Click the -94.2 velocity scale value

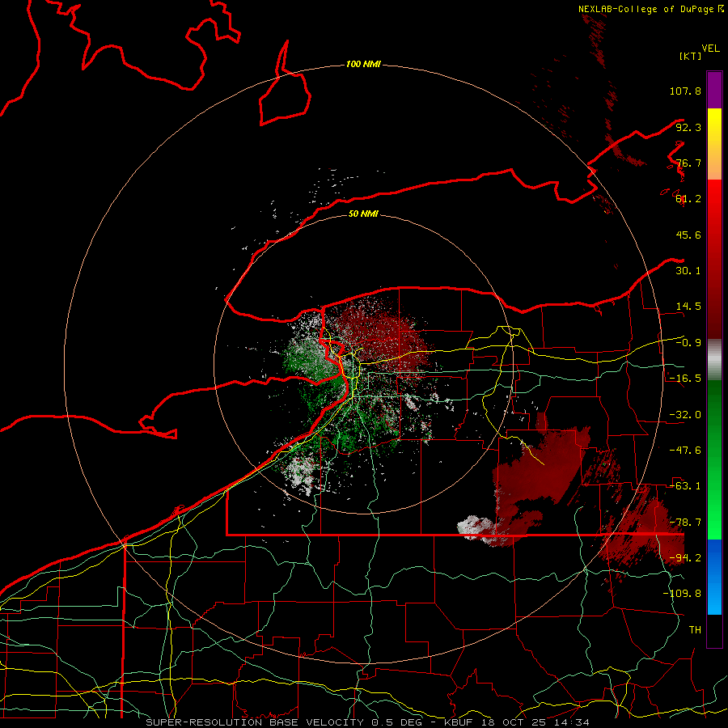[x=685, y=558]
